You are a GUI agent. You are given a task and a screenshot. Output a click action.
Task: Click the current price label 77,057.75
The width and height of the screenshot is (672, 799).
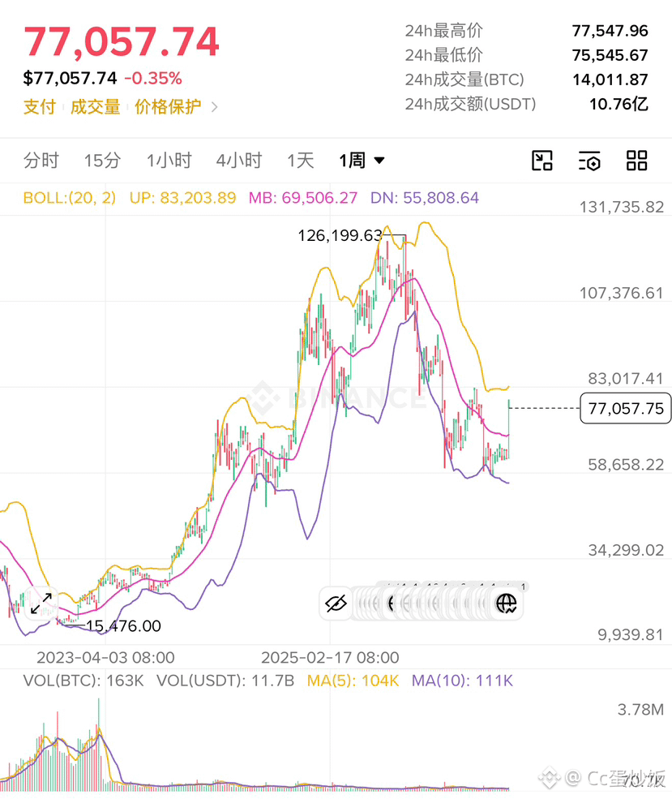(x=626, y=408)
